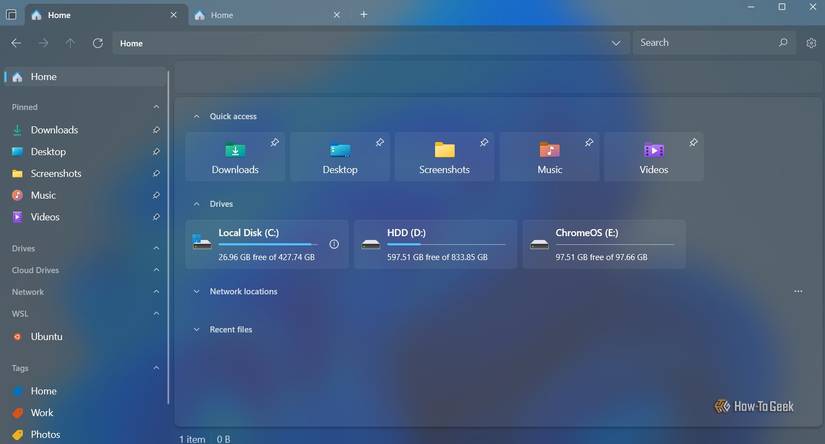
Task: Unpin Music using sidebar pin icon
Action: [x=156, y=195]
